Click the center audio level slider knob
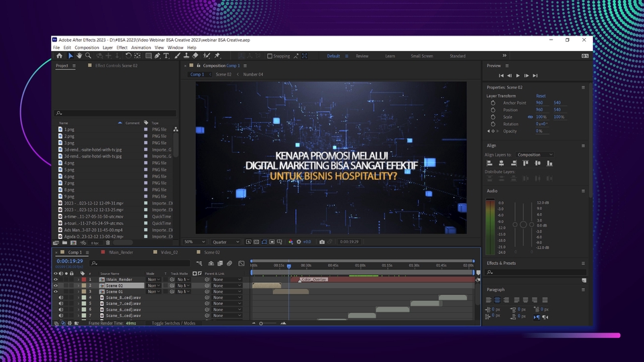 [523, 225]
